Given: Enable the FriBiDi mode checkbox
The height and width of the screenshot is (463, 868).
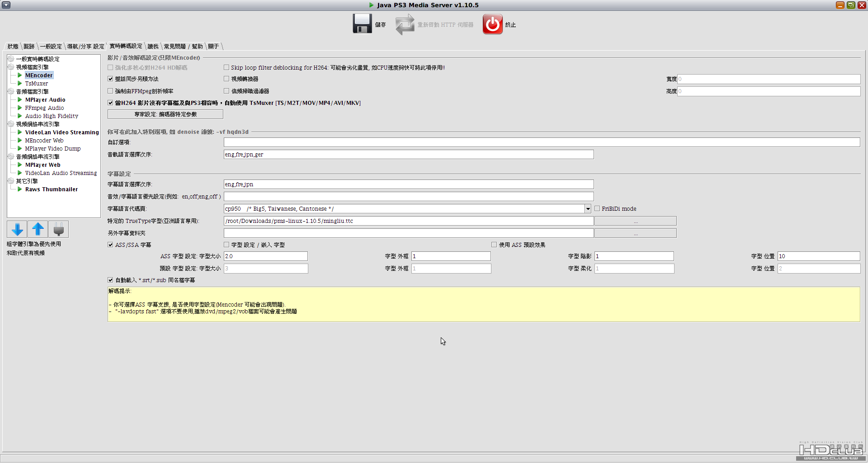Looking at the screenshot, I should pos(597,208).
